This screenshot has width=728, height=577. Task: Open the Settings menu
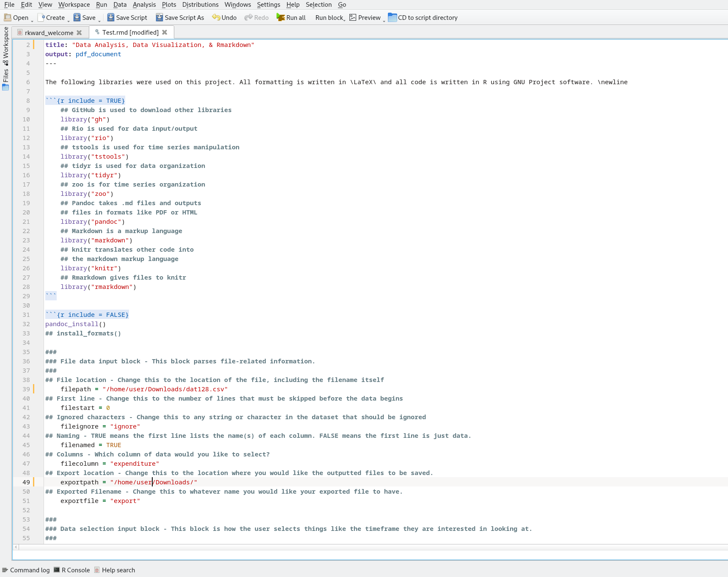269,5
